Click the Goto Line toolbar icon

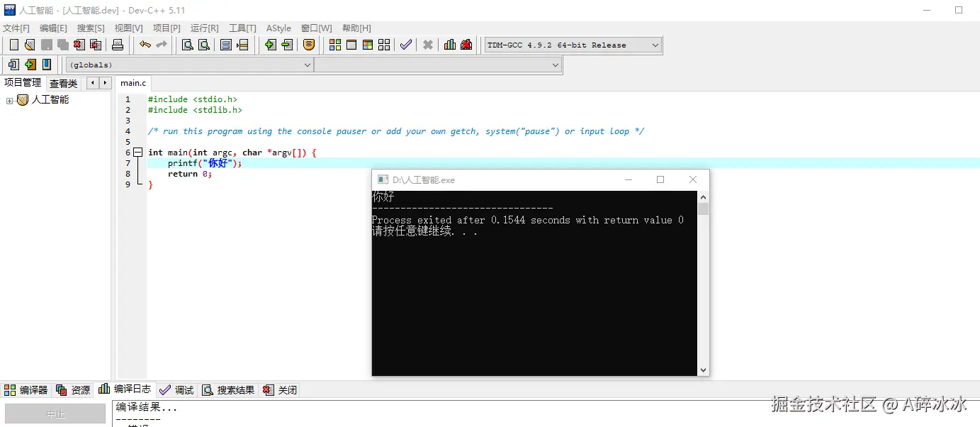pos(242,45)
